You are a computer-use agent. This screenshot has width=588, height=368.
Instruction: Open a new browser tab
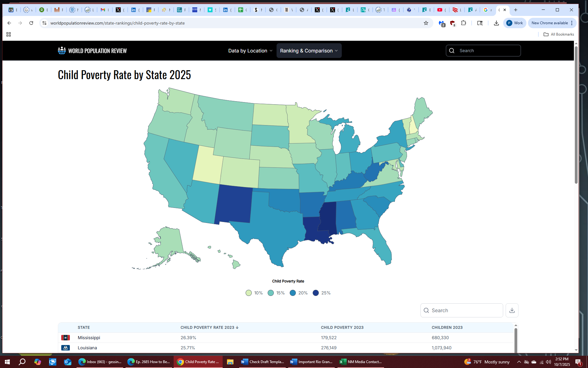coord(516,10)
